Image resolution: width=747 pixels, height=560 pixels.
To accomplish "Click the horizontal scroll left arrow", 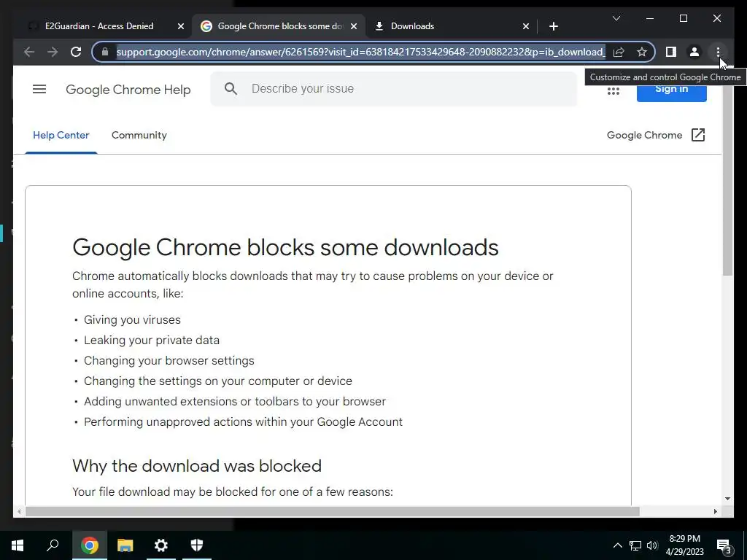I will pos(19,511).
